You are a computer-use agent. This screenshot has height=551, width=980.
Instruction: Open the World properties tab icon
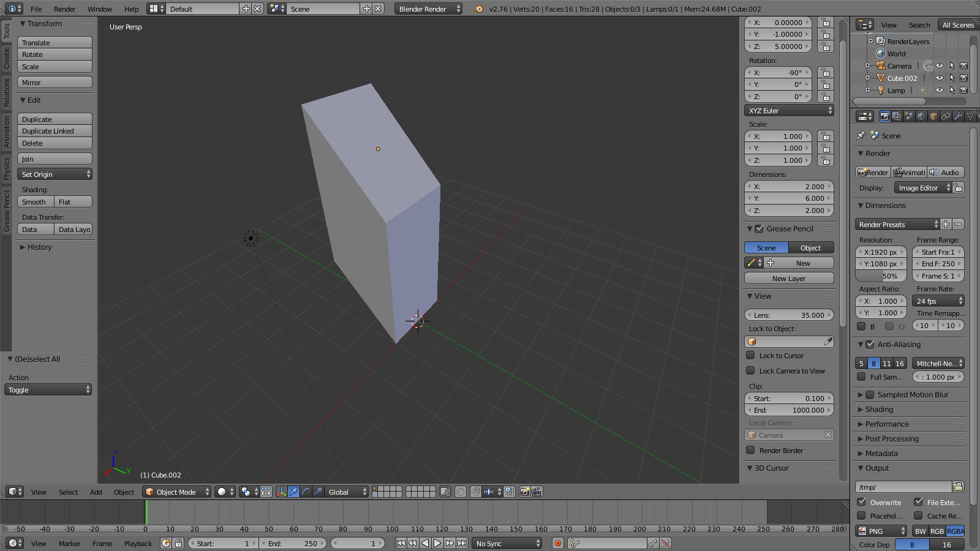[x=921, y=116]
